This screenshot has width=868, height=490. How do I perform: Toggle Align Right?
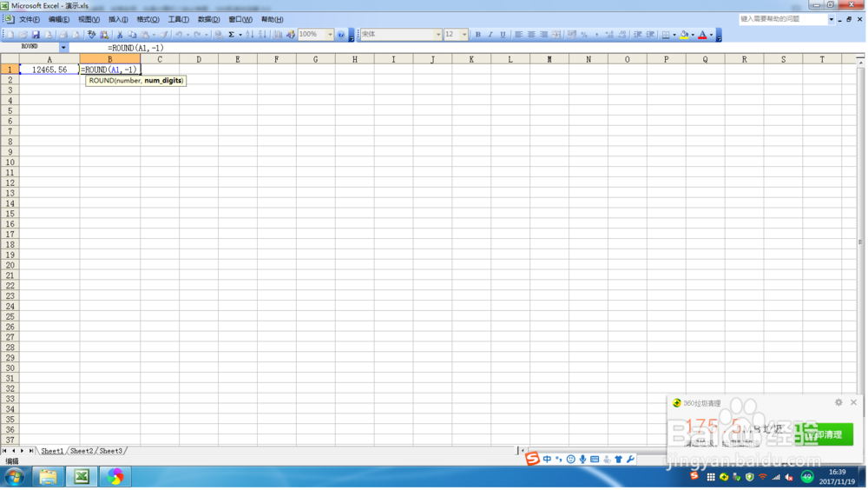pyautogui.click(x=544, y=35)
